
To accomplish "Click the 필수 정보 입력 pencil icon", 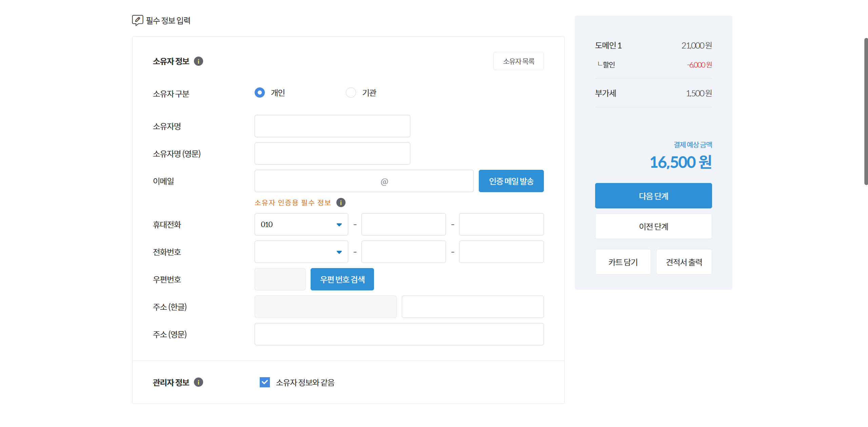I will pos(137,20).
